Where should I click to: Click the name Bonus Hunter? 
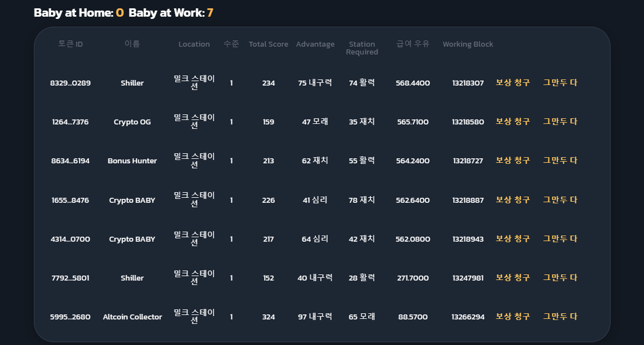point(132,161)
